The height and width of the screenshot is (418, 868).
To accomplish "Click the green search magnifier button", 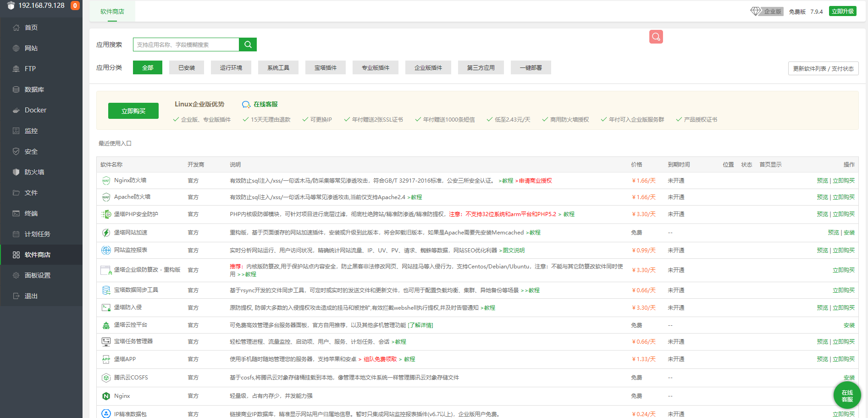I will pyautogui.click(x=248, y=45).
